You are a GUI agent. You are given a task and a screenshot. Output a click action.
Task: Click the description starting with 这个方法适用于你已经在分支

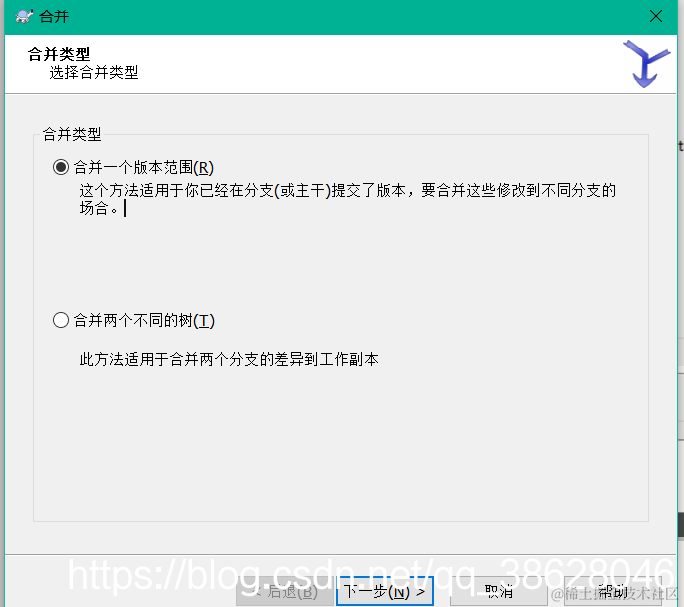tap(348, 199)
